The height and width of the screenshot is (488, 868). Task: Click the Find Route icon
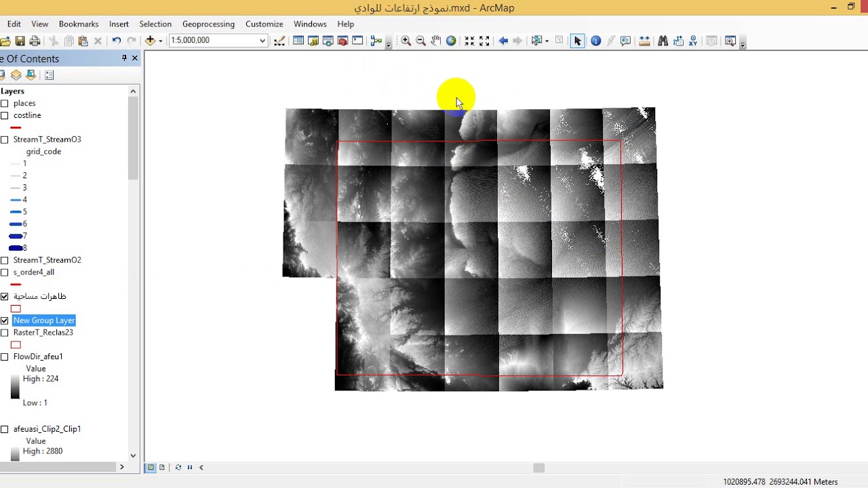pos(678,41)
